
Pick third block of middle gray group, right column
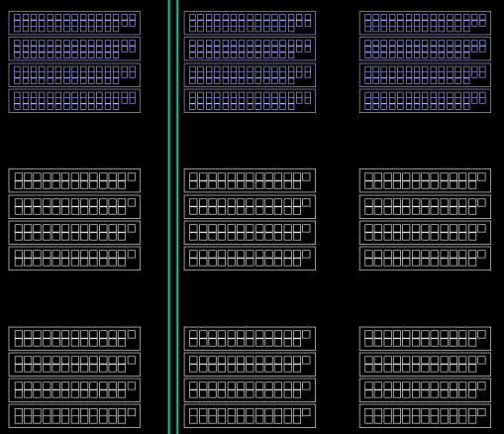425,233
